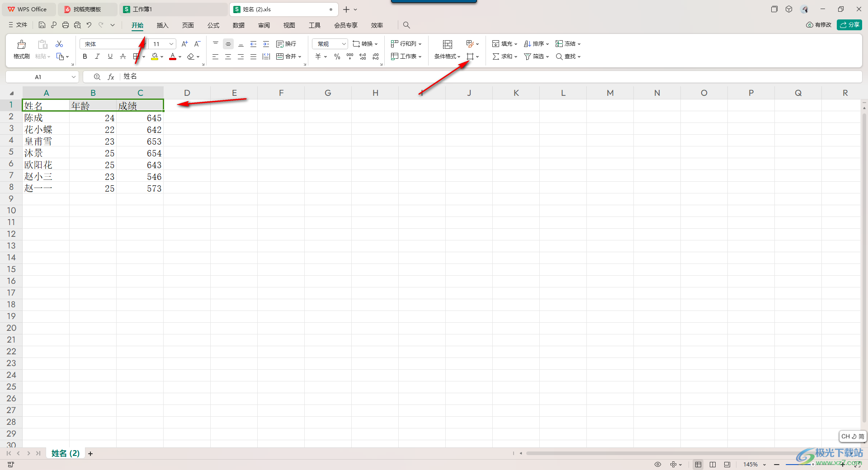Click the Undo icon
The height and width of the screenshot is (470, 868).
click(x=89, y=25)
